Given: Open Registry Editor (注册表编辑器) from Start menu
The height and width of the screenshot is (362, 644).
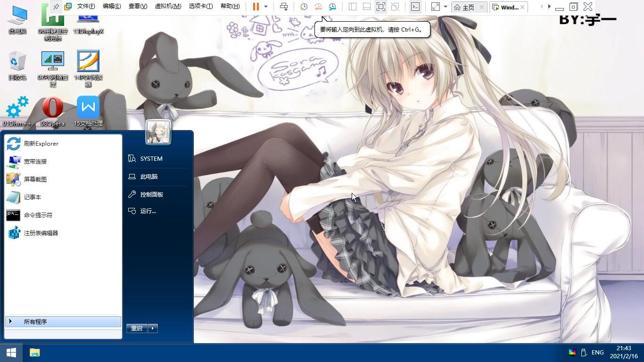Looking at the screenshot, I should click(41, 233).
